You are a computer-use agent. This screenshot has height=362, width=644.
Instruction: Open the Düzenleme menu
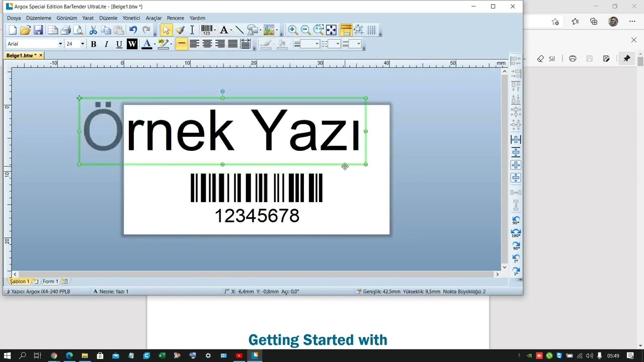point(39,18)
